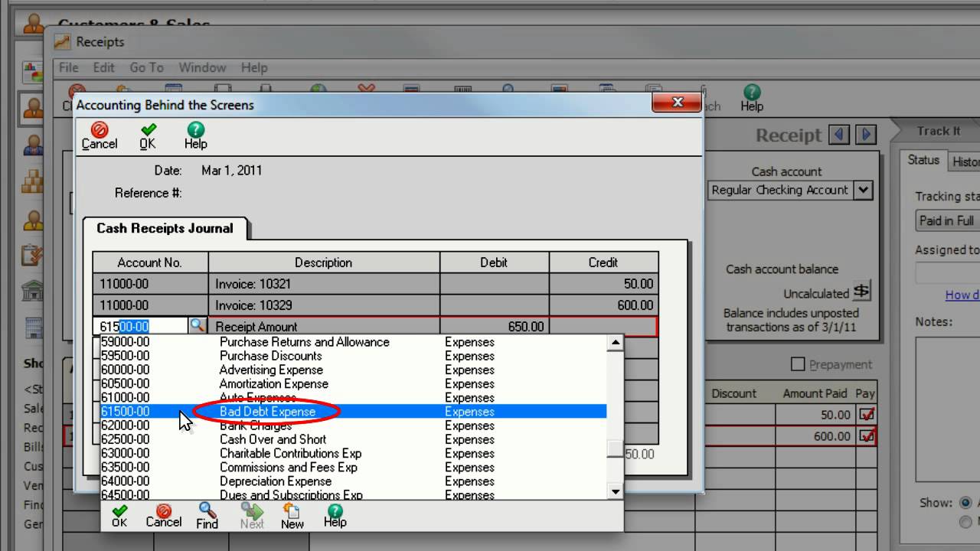Viewport: 980px width, 551px height.
Task: Close the Accounting Behind the Screens dialog
Action: 677,102
